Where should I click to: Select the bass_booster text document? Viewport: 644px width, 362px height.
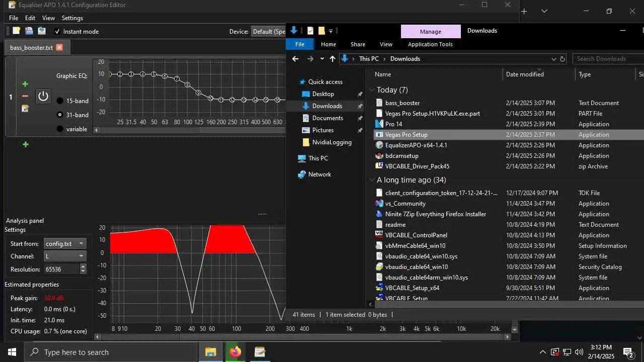[x=403, y=103]
